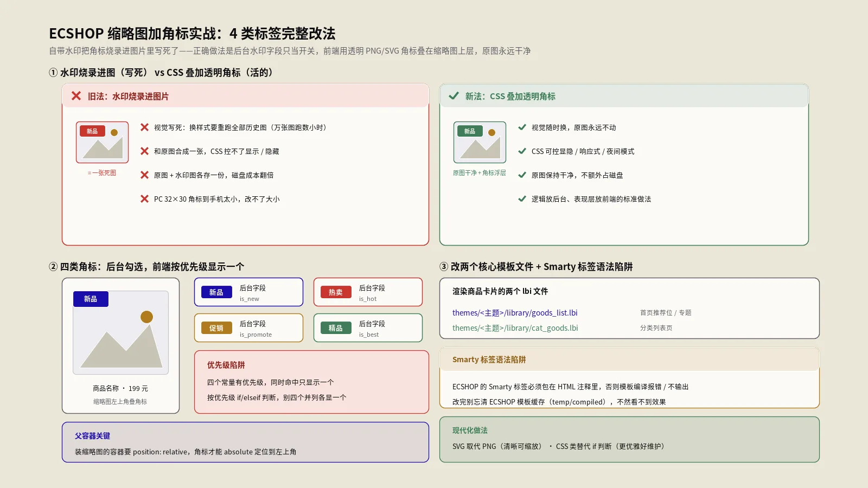The image size is (868, 488).
Task: Click the main title ECSHOP 缩略图加角标实战
Action: pyautogui.click(x=192, y=34)
